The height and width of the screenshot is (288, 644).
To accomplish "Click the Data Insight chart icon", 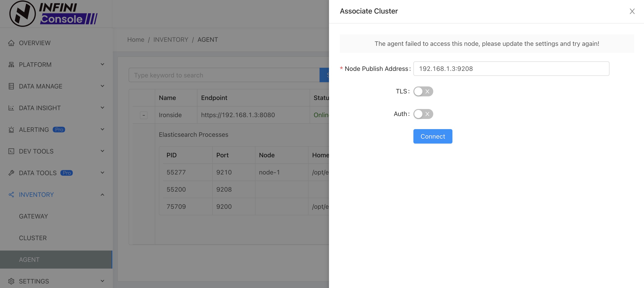I will coord(11,108).
